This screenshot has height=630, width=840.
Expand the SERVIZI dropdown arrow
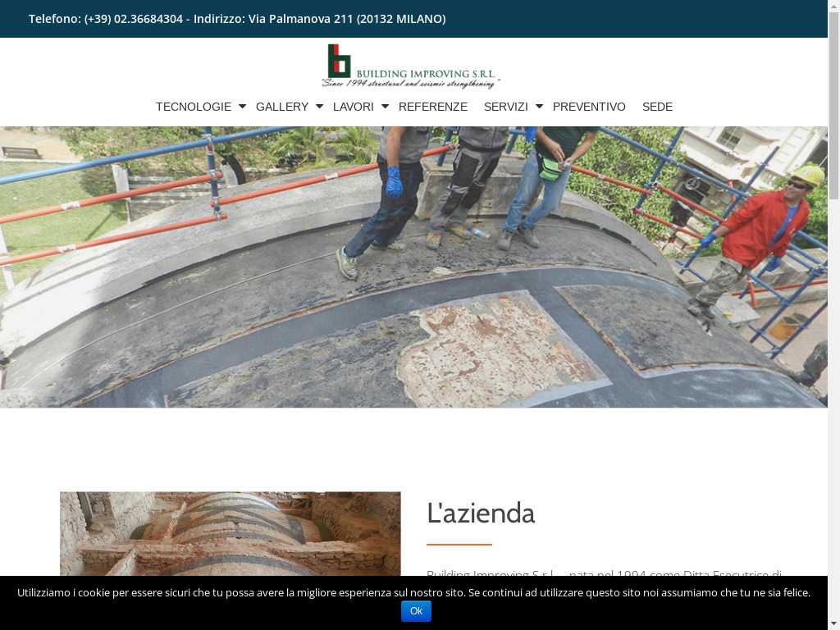coord(539,107)
